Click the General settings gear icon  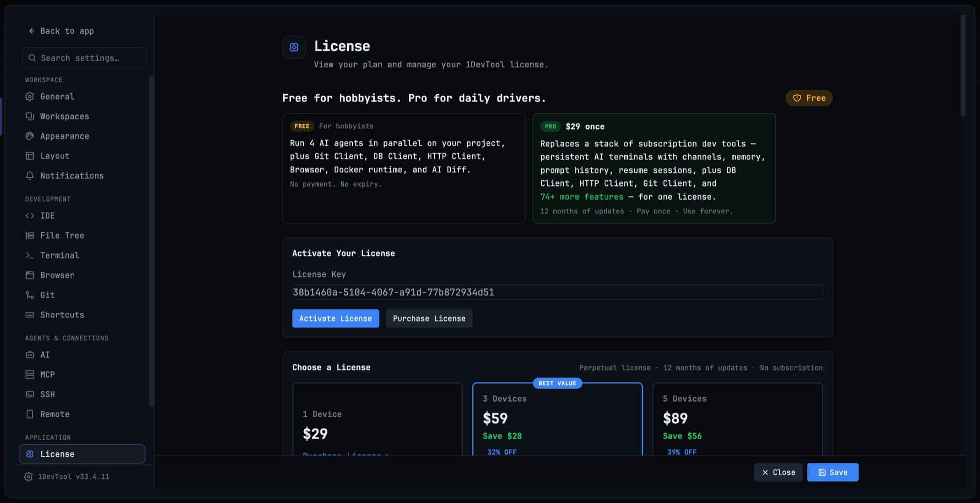pyautogui.click(x=30, y=97)
